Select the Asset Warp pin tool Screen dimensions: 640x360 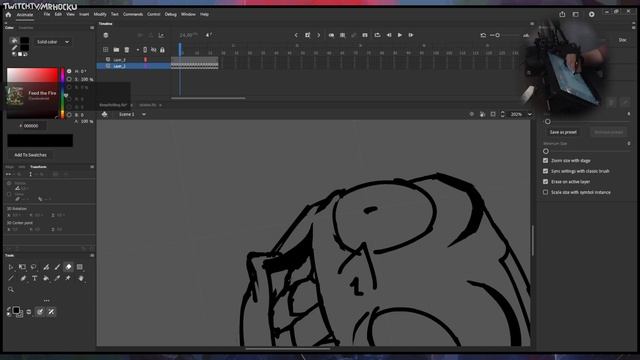click(68, 278)
